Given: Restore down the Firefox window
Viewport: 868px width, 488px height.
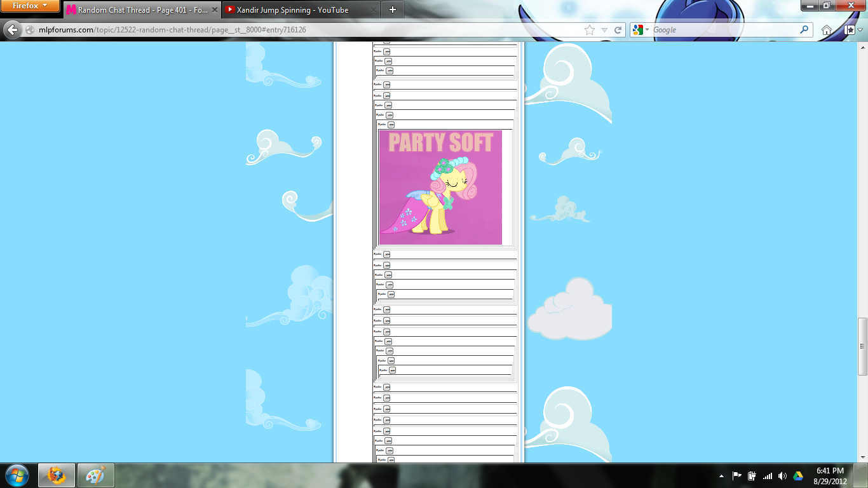Looking at the screenshot, I should point(826,5).
